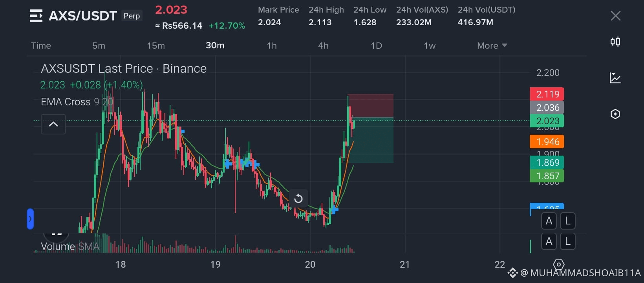Toggle auto scale A on the volume pane

tap(549, 241)
